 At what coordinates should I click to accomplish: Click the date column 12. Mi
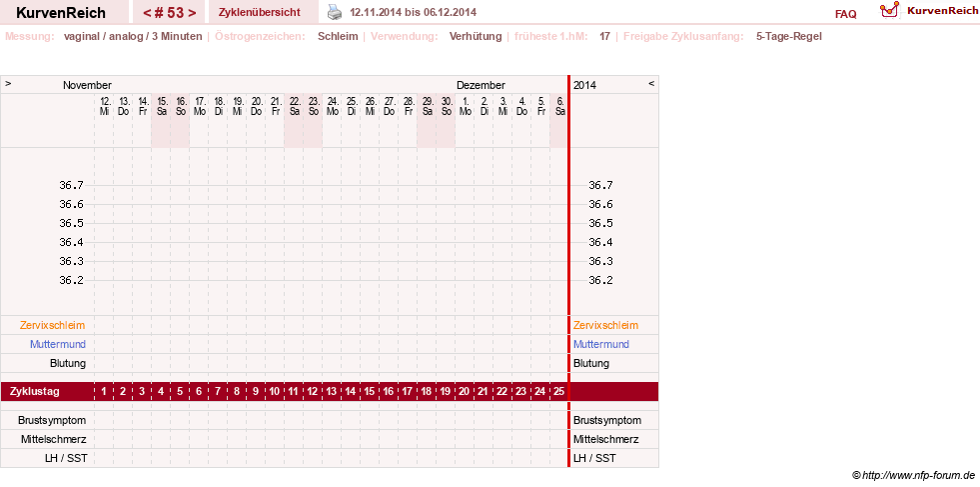[104, 106]
